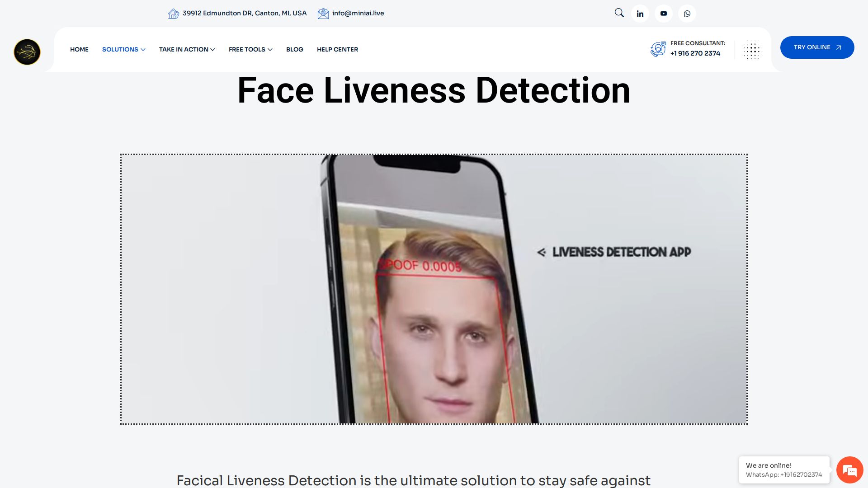Viewport: 868px width, 488px height.
Task: Open the LinkedIn social icon
Action: coord(640,14)
